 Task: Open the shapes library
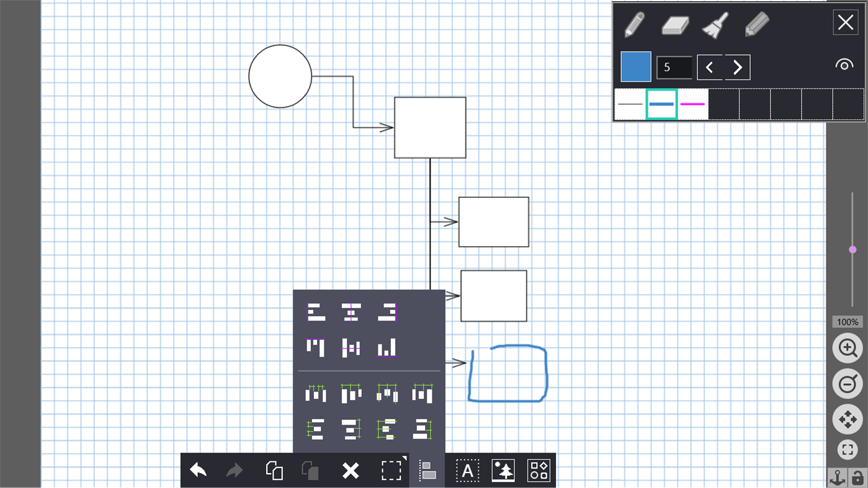click(x=538, y=471)
